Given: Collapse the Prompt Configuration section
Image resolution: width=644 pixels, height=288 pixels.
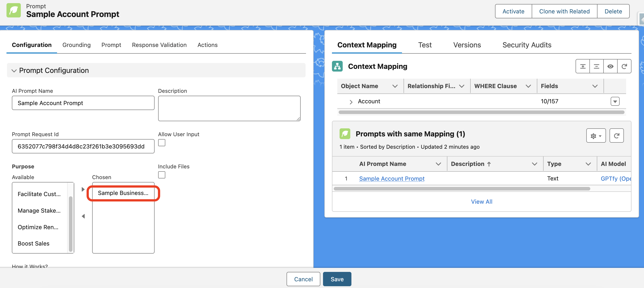Looking at the screenshot, I should (x=14, y=70).
